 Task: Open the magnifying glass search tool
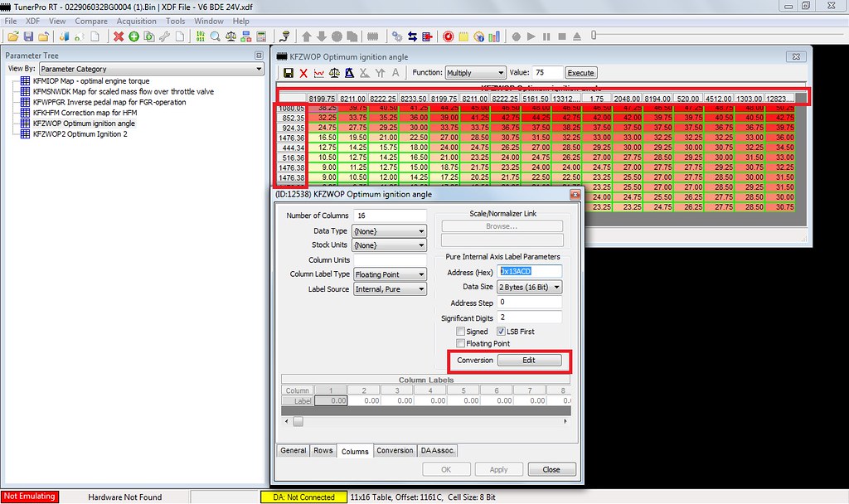point(216,36)
